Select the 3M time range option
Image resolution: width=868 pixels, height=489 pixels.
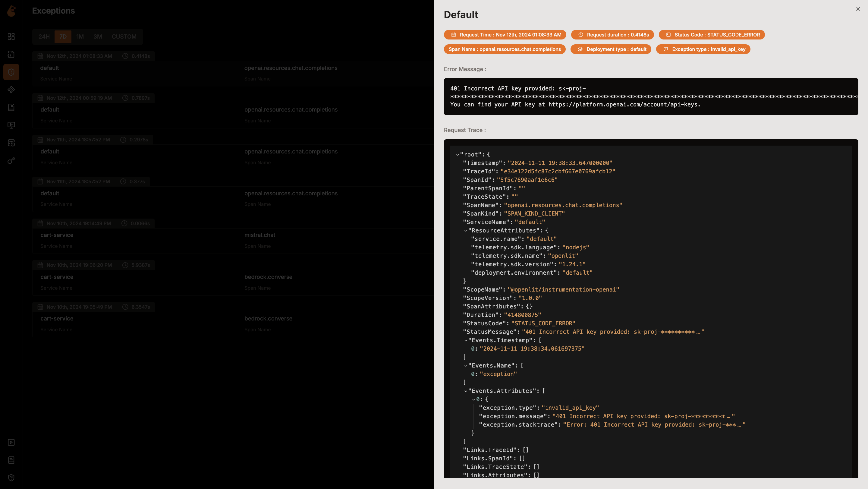pyautogui.click(x=97, y=36)
